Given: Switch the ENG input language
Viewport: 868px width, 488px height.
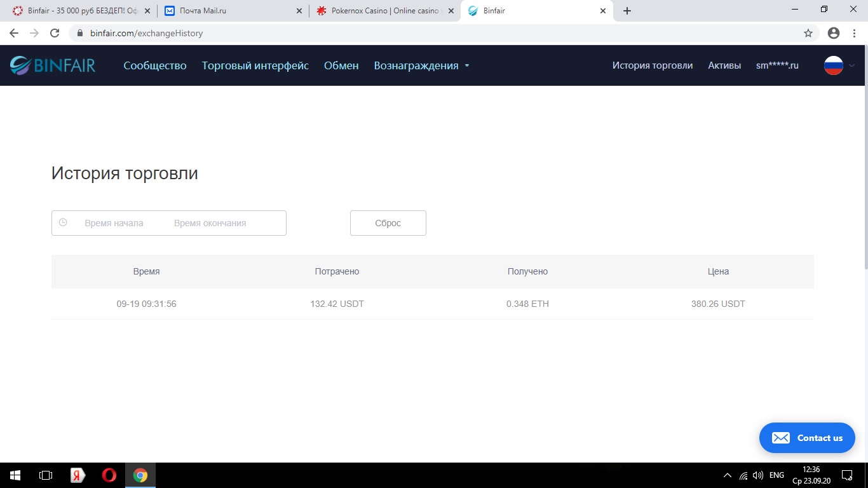Looking at the screenshot, I should pyautogui.click(x=776, y=475).
